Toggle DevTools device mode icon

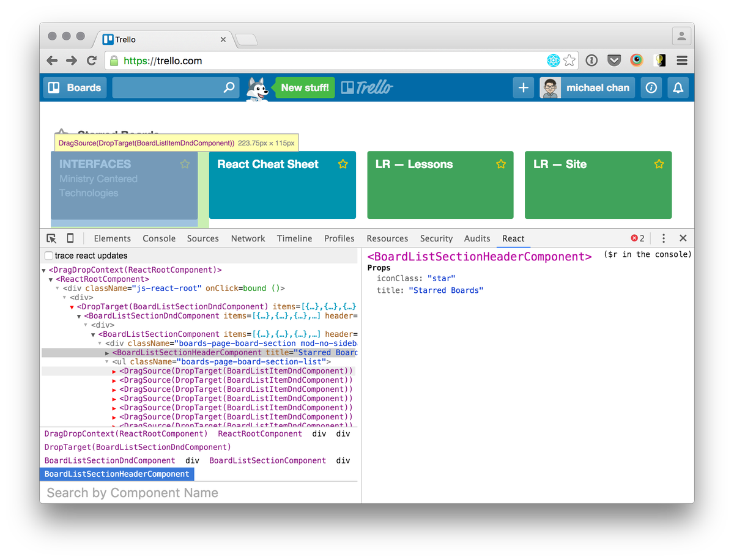coord(70,238)
